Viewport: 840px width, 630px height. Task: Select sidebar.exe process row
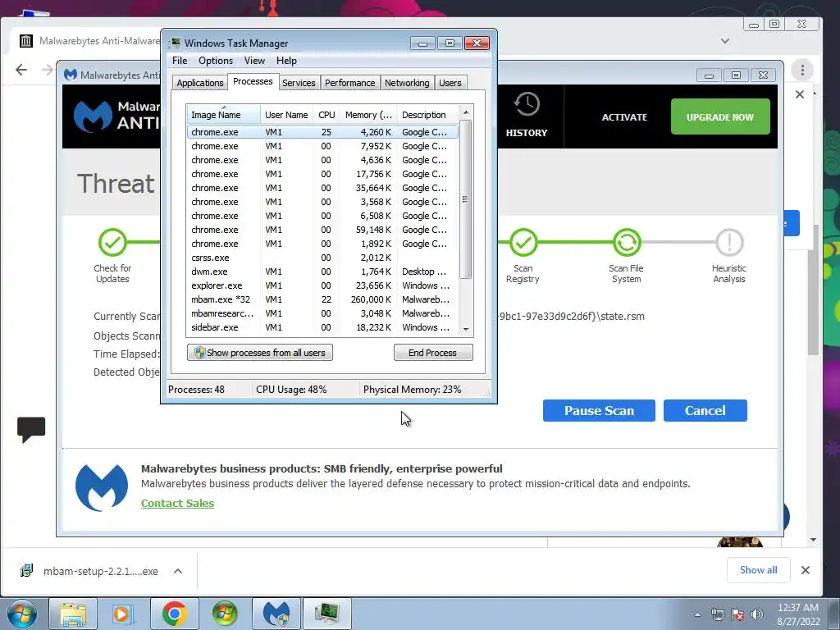pos(322,327)
